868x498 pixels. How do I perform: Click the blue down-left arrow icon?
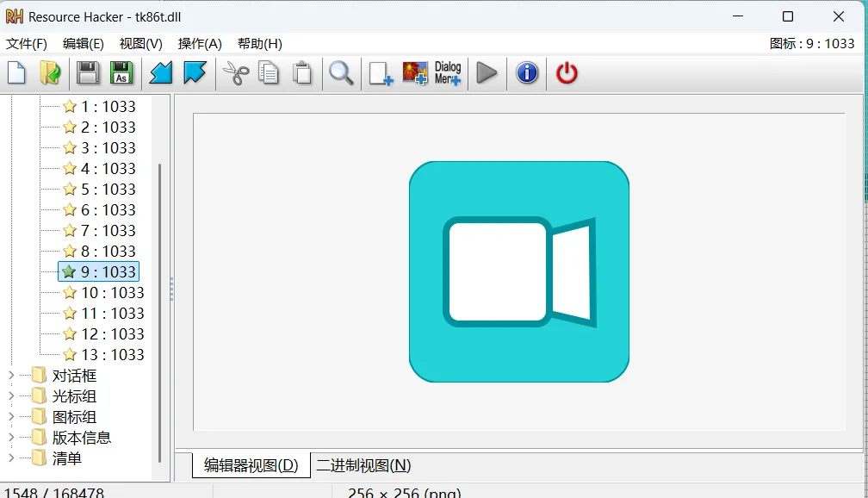coord(161,73)
